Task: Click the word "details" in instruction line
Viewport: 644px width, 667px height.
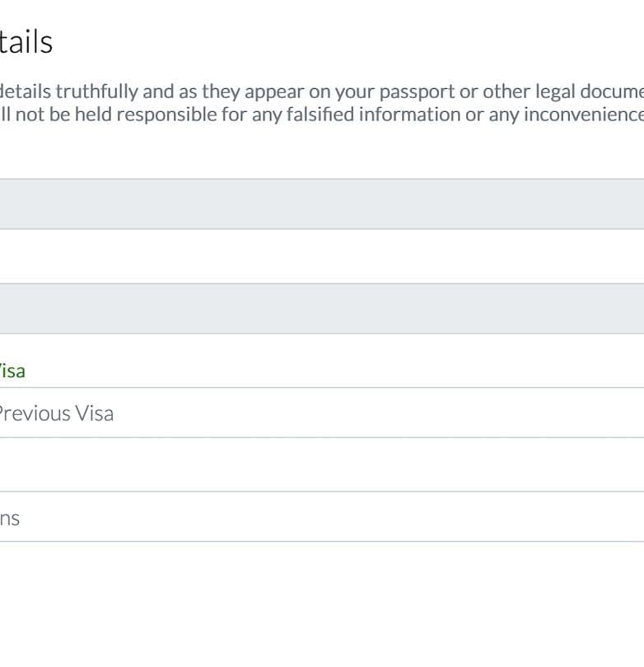Action: coord(25,91)
